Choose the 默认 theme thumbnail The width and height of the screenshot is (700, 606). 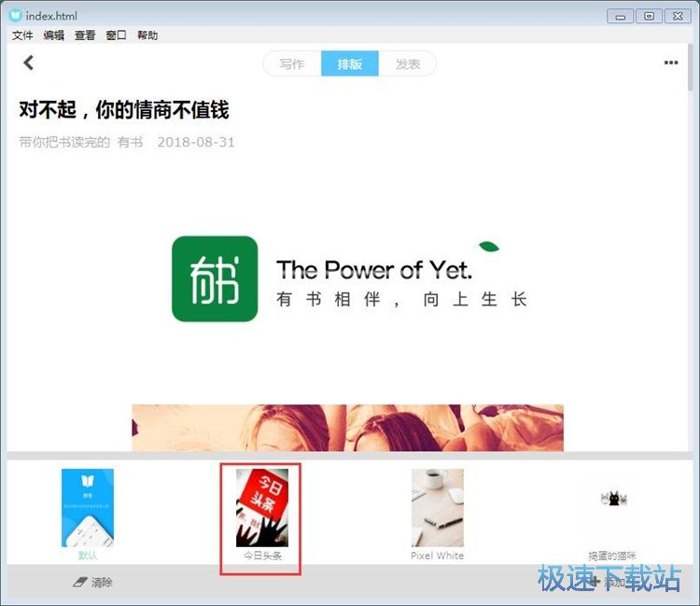(88, 508)
